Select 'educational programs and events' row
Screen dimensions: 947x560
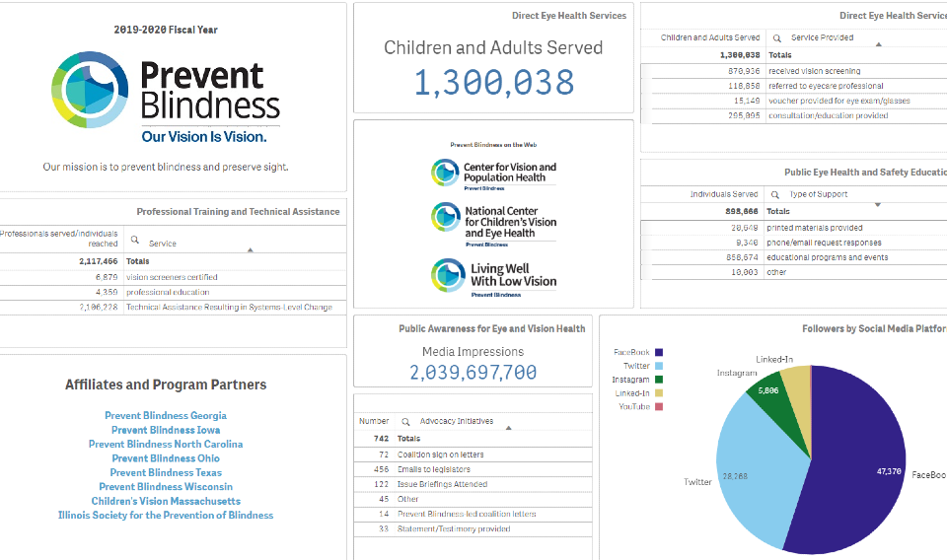click(x=793, y=257)
